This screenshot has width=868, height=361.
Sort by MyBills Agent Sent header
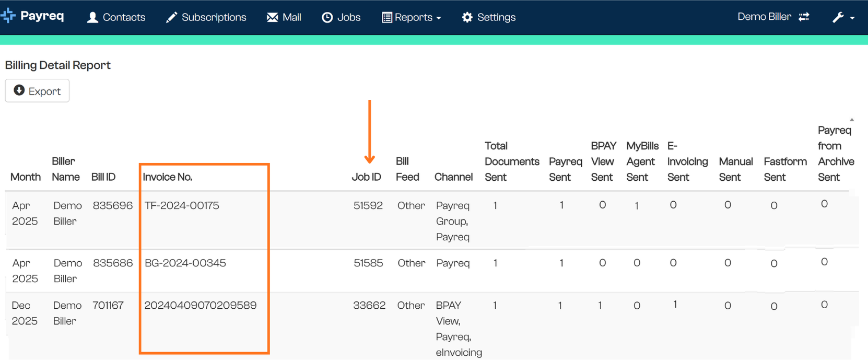tap(642, 161)
